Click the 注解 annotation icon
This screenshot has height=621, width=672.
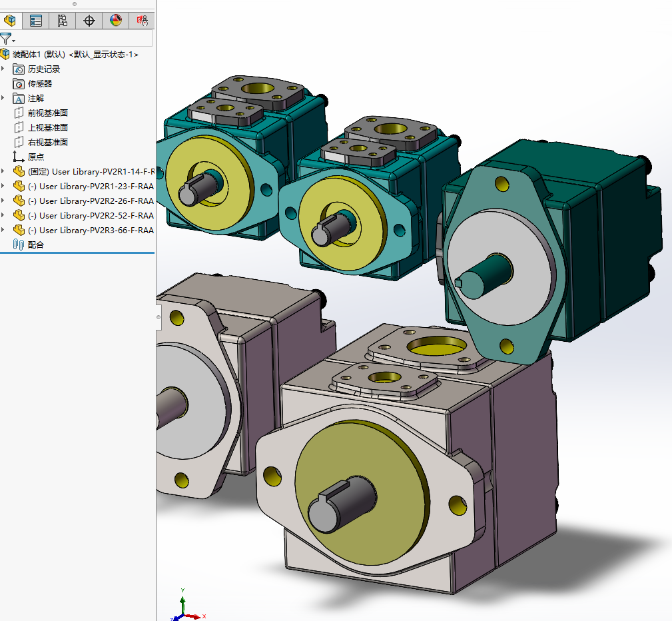[x=19, y=98]
